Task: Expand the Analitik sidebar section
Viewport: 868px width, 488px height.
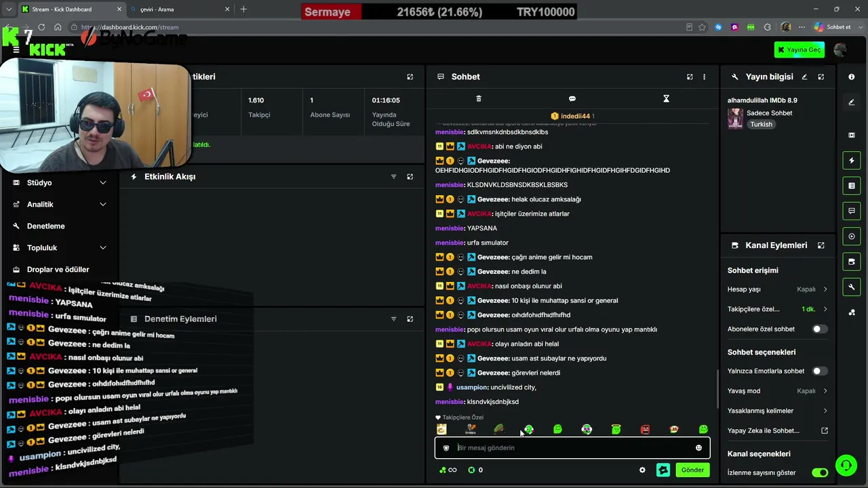Action: [x=60, y=204]
